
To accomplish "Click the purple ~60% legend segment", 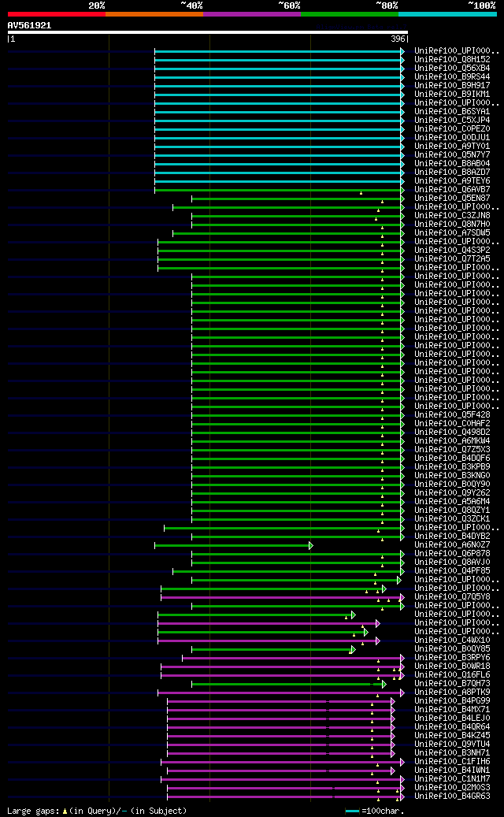I will 252,14.
